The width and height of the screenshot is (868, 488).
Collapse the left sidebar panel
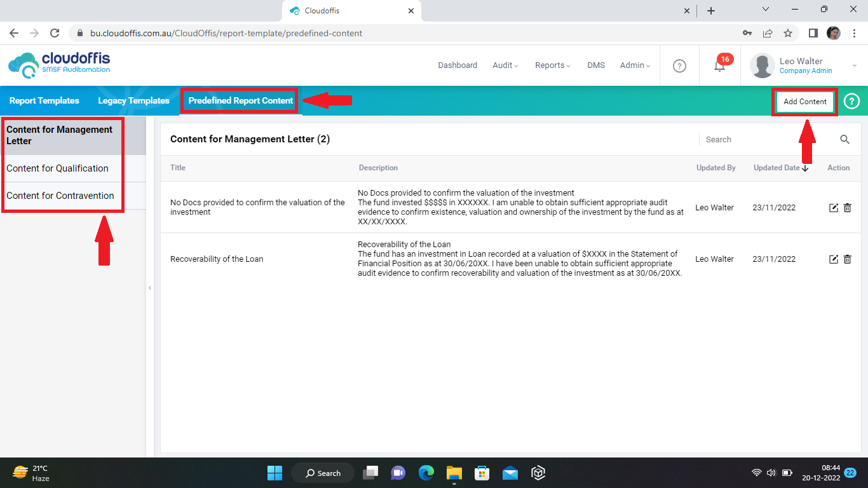pos(150,288)
